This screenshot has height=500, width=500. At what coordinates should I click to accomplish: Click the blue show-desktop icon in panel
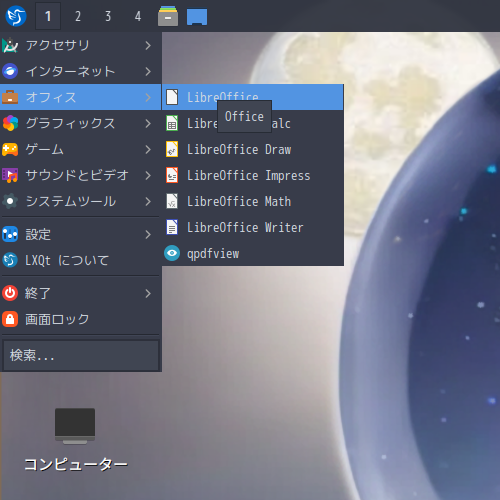(x=197, y=17)
